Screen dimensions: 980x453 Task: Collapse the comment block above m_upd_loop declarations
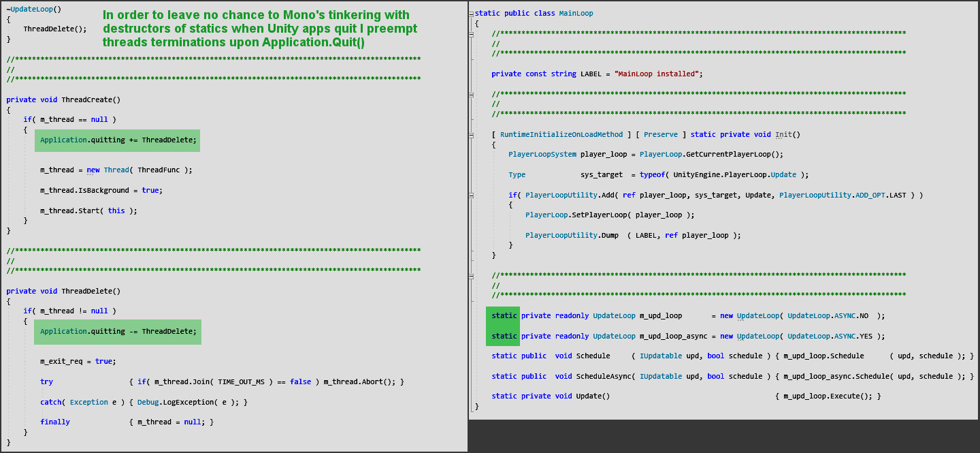[470, 275]
